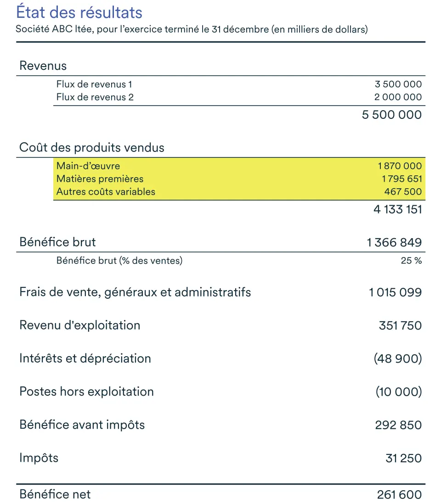Click the "Revenu d'exploitation" label
The width and height of the screenshot is (441, 504).
click(x=79, y=325)
